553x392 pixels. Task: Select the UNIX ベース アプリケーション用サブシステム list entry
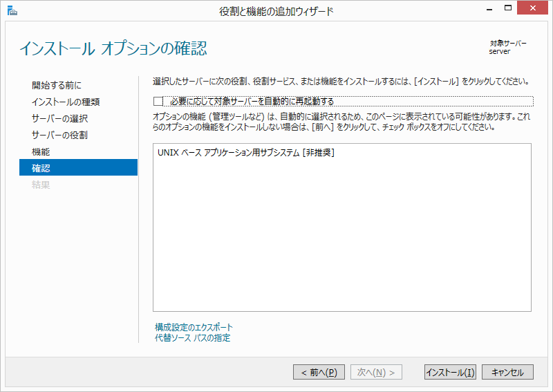[x=246, y=153]
